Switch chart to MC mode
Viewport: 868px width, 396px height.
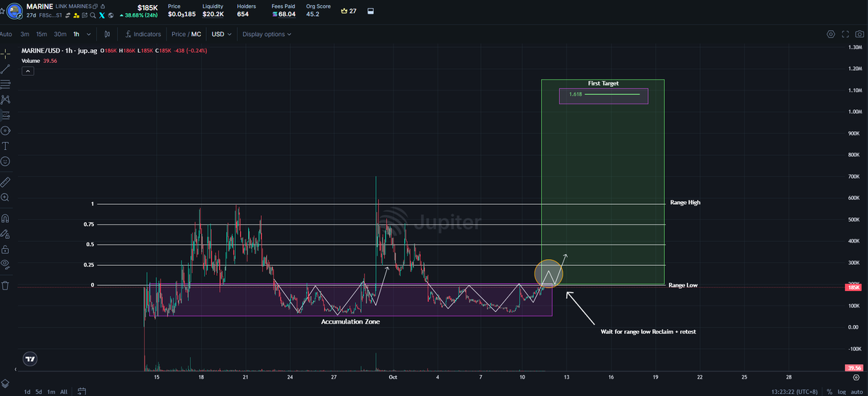click(196, 34)
